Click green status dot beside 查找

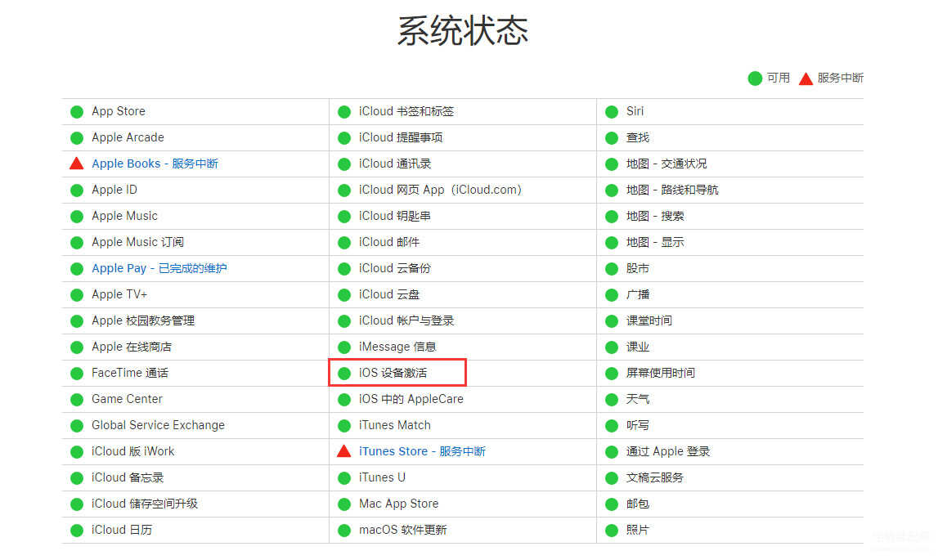[x=612, y=138]
